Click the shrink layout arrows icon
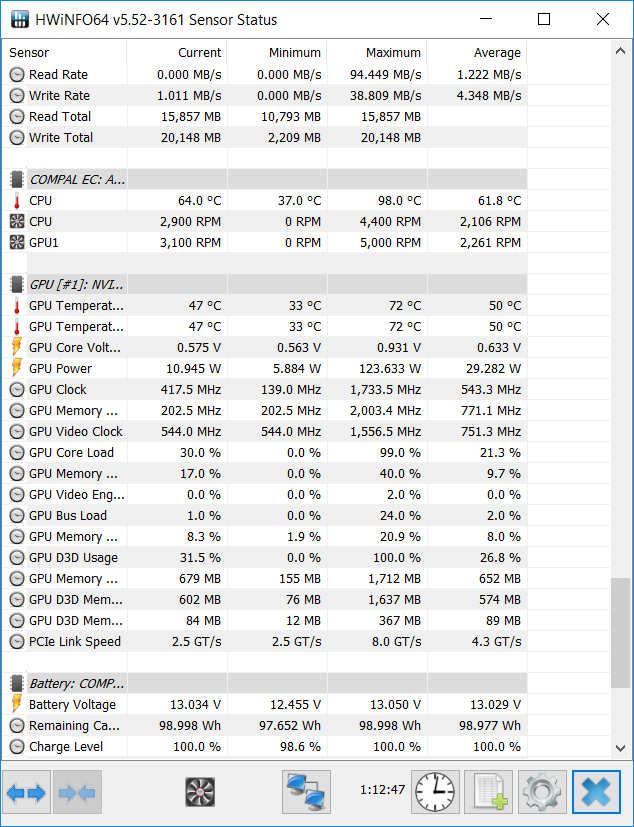The height and width of the screenshot is (827, 634). point(78,792)
